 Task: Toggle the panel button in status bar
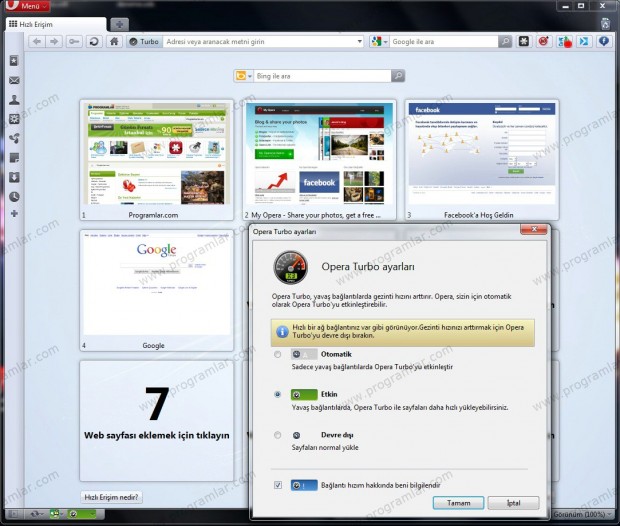pos(14,514)
